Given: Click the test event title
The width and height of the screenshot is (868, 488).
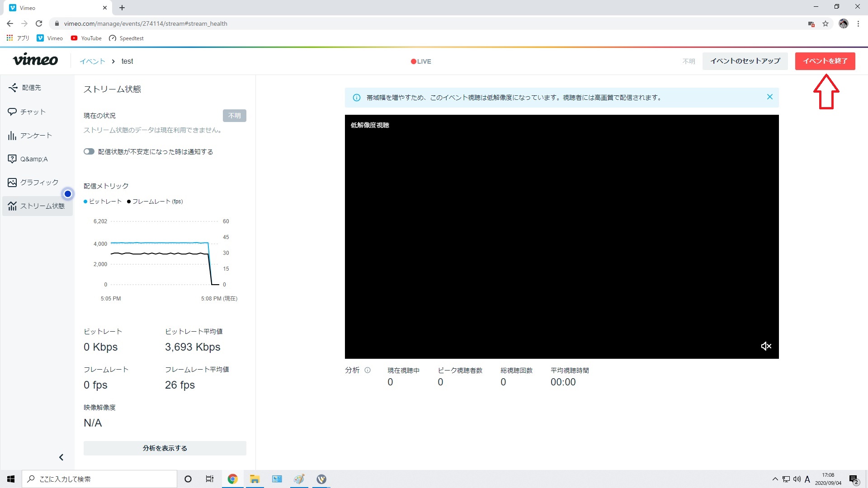Looking at the screenshot, I should click(x=127, y=61).
